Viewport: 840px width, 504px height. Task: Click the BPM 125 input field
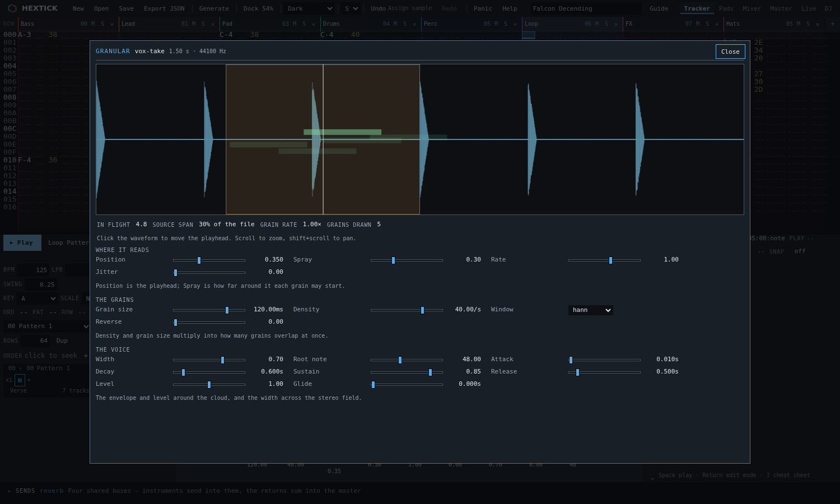(x=33, y=270)
